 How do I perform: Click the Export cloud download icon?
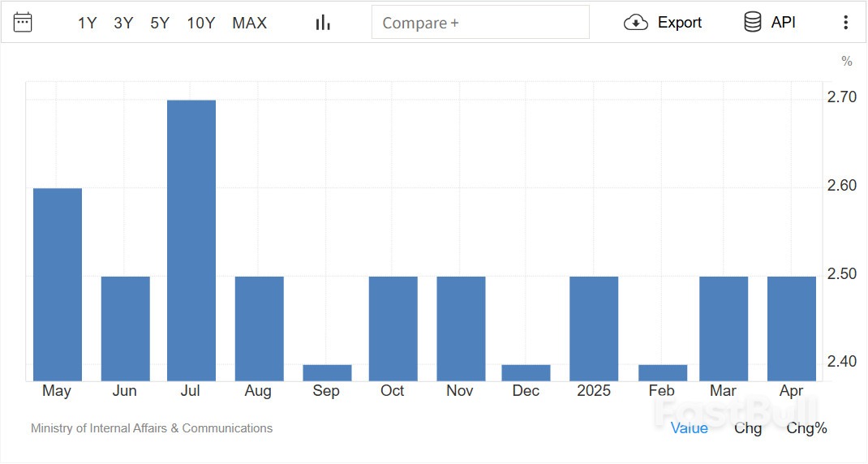tap(635, 23)
